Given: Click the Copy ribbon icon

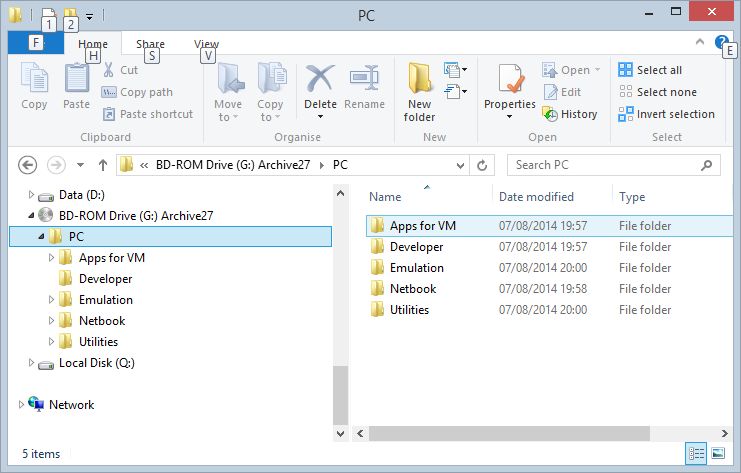Looking at the screenshot, I should click(x=34, y=78).
